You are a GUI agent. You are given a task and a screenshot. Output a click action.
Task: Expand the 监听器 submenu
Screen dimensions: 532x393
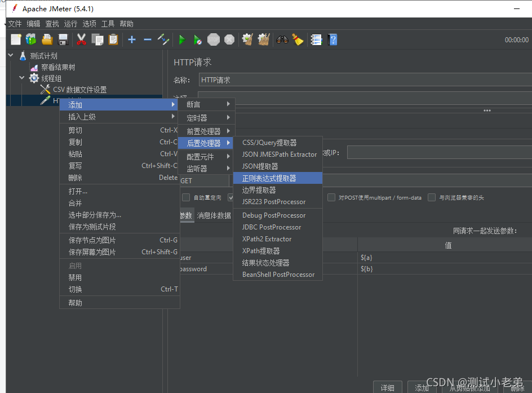click(x=207, y=169)
